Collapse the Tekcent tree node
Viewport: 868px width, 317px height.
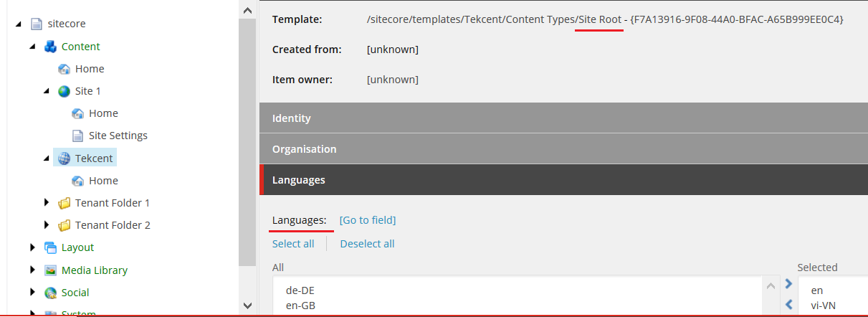pos(47,158)
